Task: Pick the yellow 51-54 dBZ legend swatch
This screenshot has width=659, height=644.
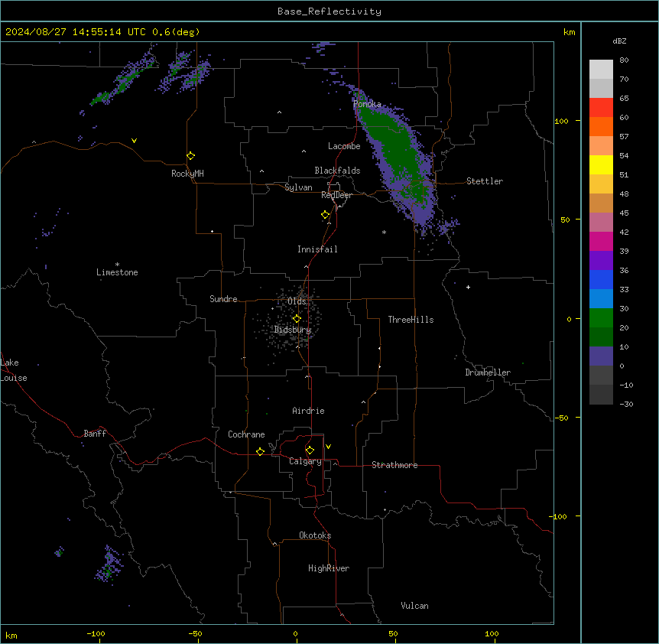Action: (x=601, y=164)
